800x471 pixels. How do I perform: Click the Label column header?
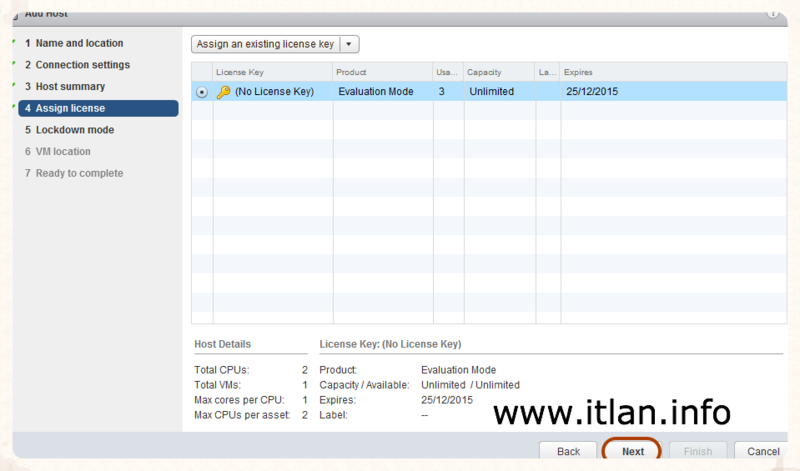coord(547,72)
